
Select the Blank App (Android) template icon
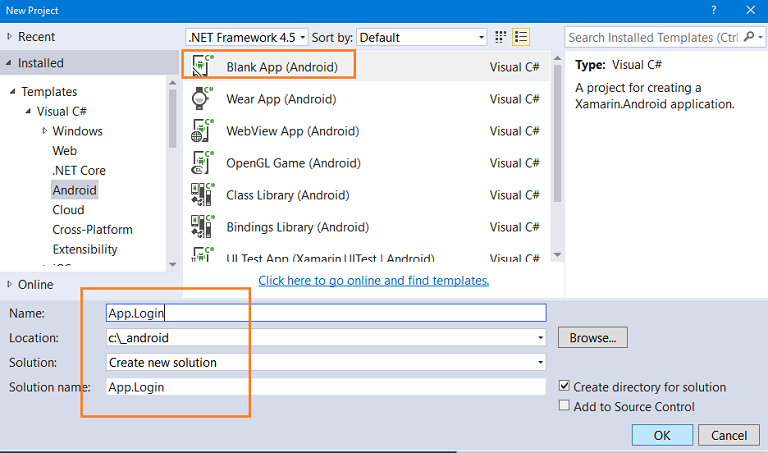[x=202, y=67]
